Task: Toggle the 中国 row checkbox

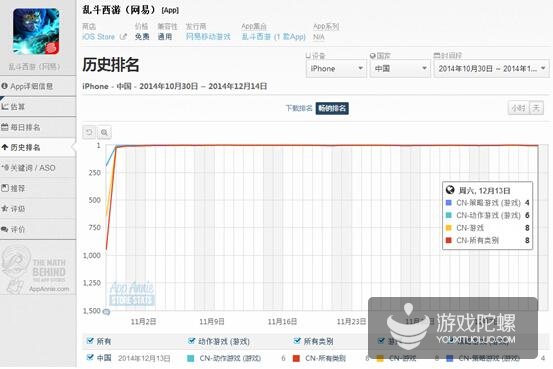Action: click(x=90, y=357)
